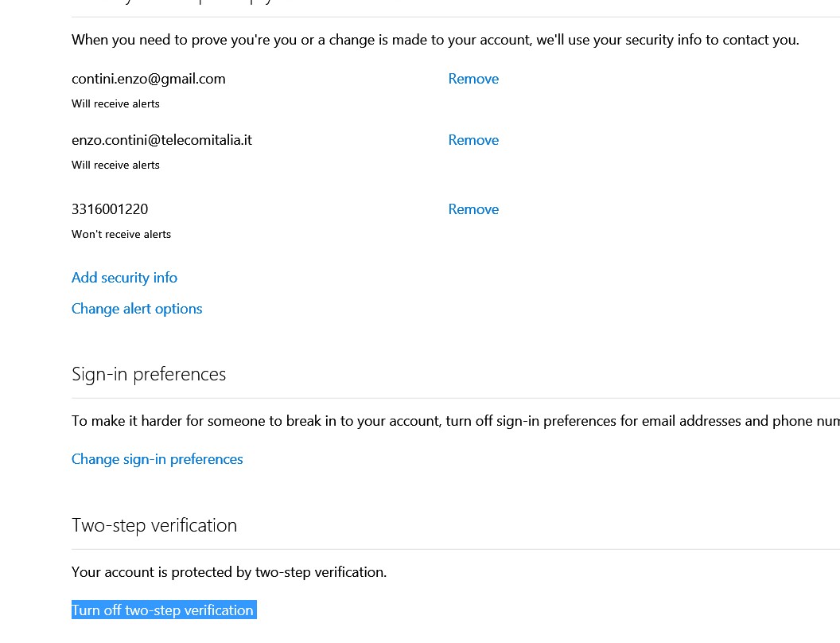This screenshot has height=643, width=840.
Task: Click the Two-step verification heading
Action: click(154, 525)
